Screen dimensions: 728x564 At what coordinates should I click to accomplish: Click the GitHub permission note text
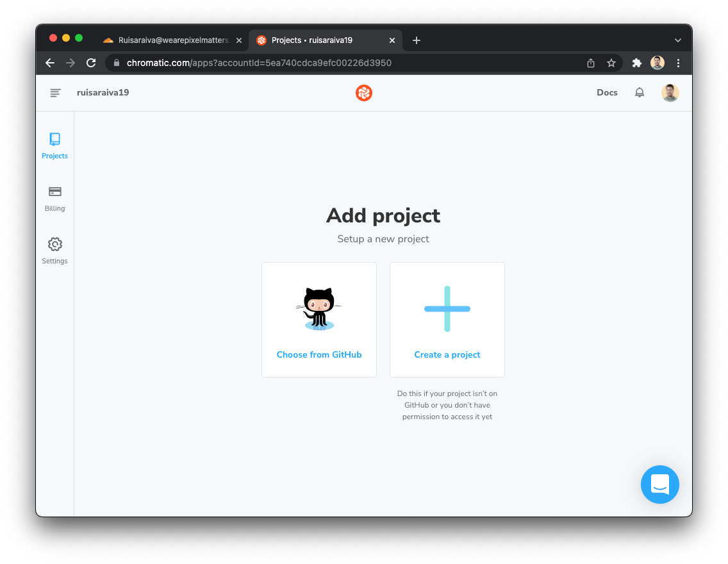pos(447,405)
